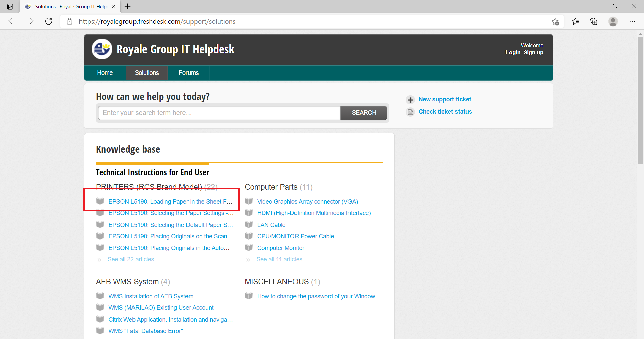Expand See all 22 articles
This screenshot has width=644, height=339.
click(131, 259)
